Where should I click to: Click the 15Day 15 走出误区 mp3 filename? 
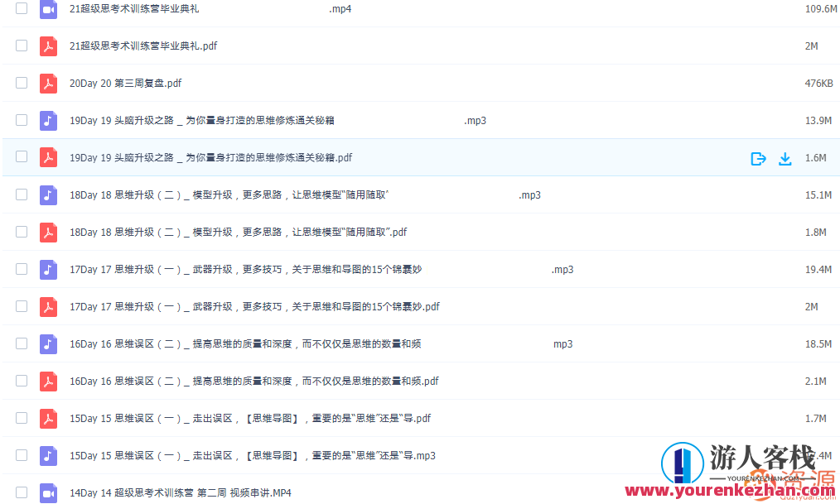[249, 455]
